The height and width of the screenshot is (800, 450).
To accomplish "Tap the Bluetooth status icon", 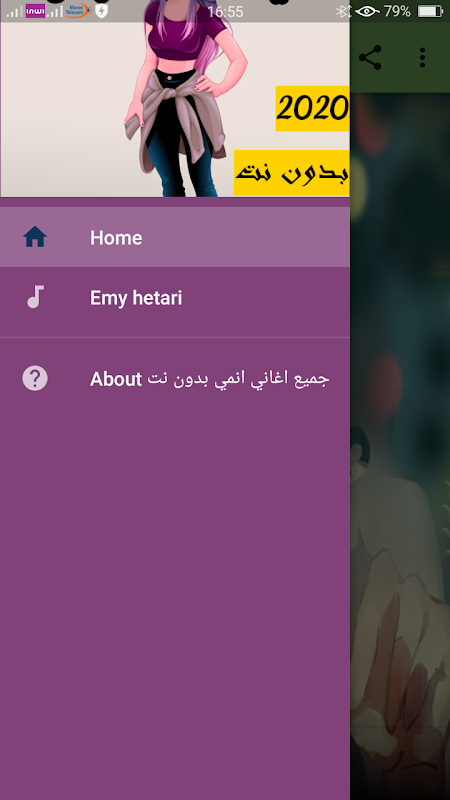I will pyautogui.click(x=343, y=11).
